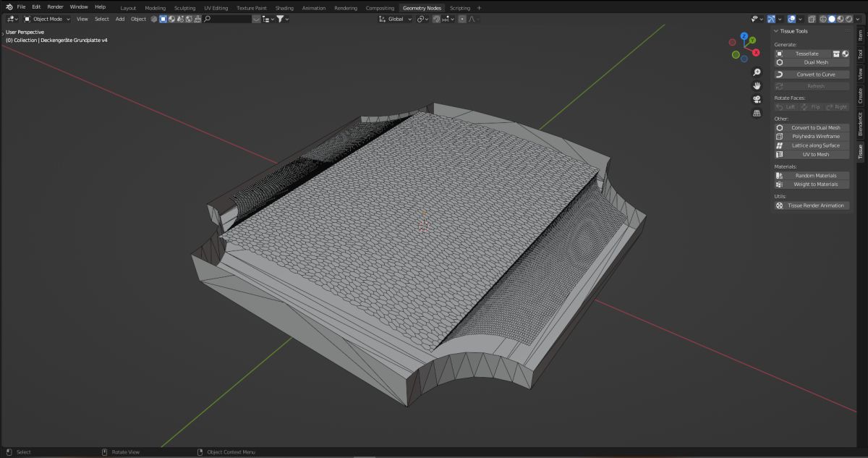
Task: Open object visibility and selectability dropdown
Action: 757,19
